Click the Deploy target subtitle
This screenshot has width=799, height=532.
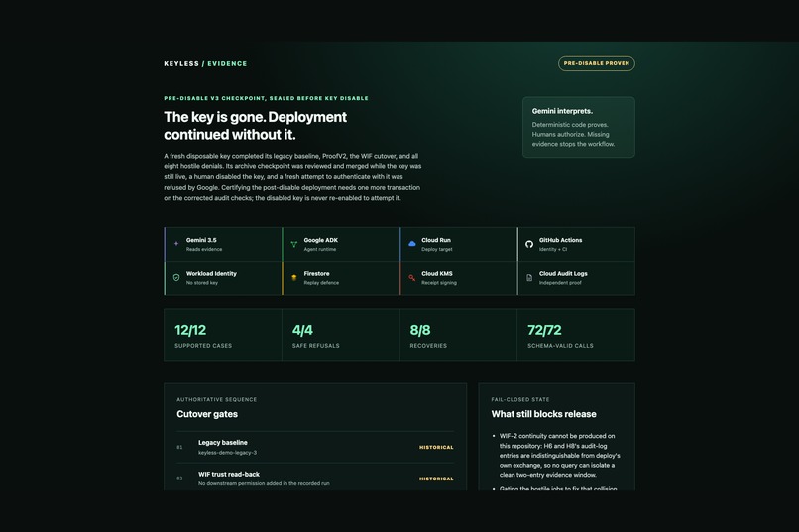coord(437,249)
